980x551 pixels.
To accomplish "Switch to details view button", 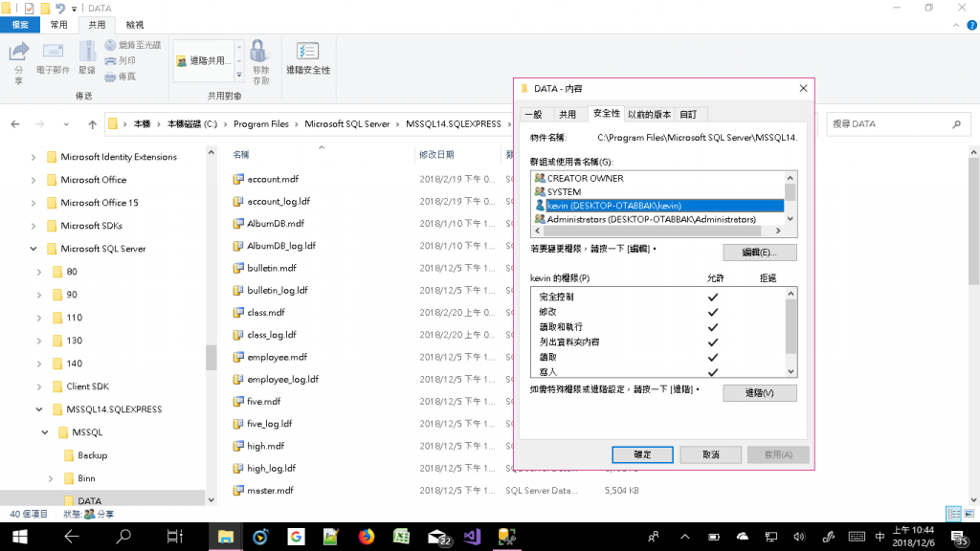I will pos(954,514).
